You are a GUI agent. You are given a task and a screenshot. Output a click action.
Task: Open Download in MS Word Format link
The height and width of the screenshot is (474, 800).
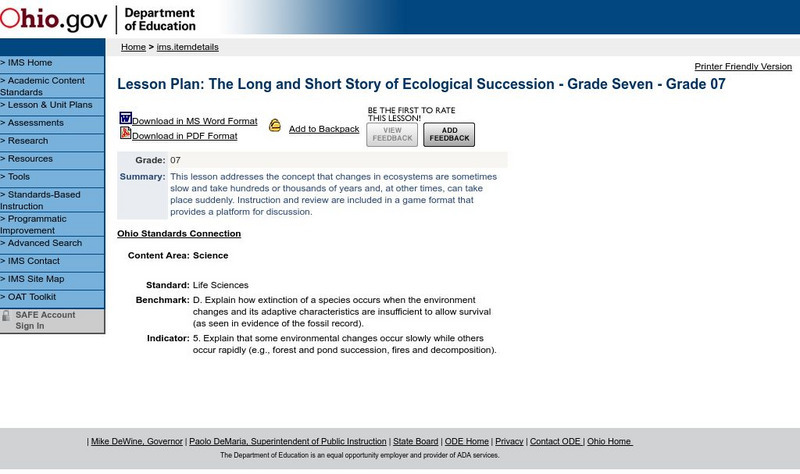194,121
